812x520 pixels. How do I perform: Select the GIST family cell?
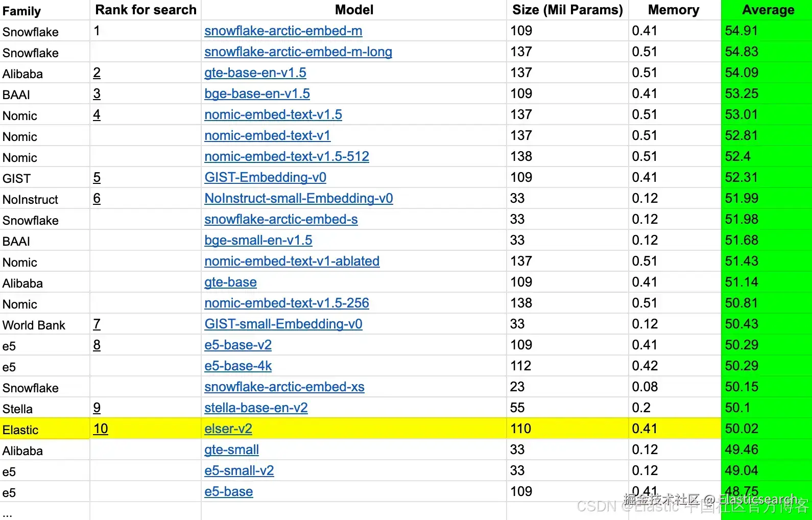coord(45,178)
